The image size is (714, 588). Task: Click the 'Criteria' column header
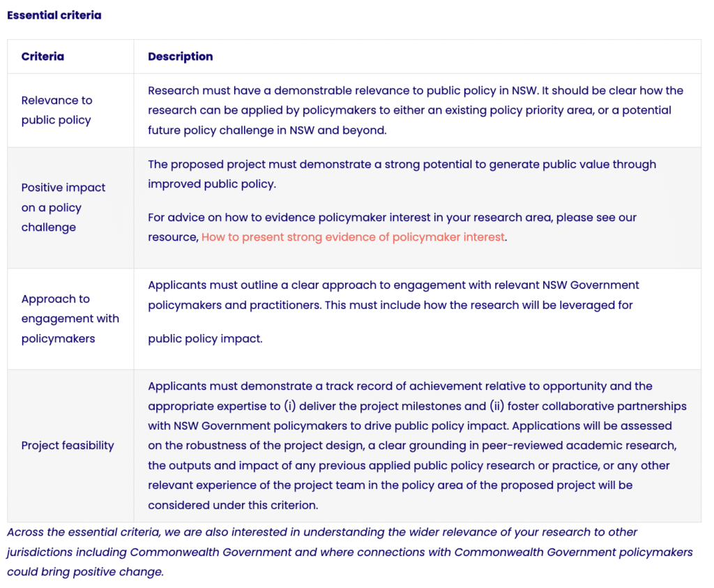43,56
